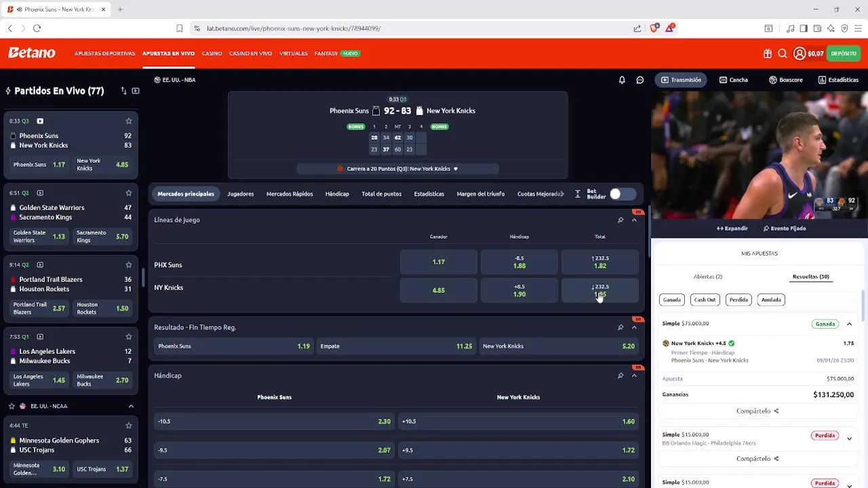The image size is (868, 488).
Task: Filter settled bets by Ganada
Action: tap(672, 300)
